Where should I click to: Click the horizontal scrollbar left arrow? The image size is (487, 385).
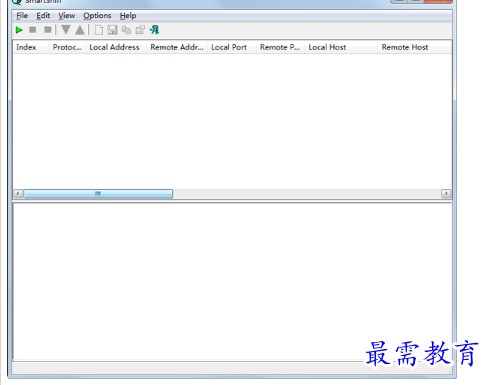[19, 194]
